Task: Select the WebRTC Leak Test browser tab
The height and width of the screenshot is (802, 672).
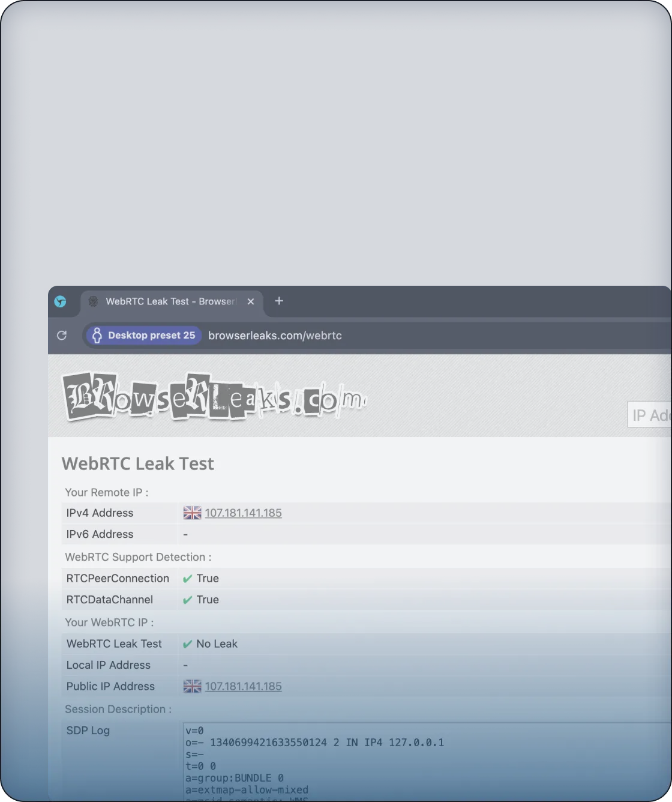Action: pos(171,301)
